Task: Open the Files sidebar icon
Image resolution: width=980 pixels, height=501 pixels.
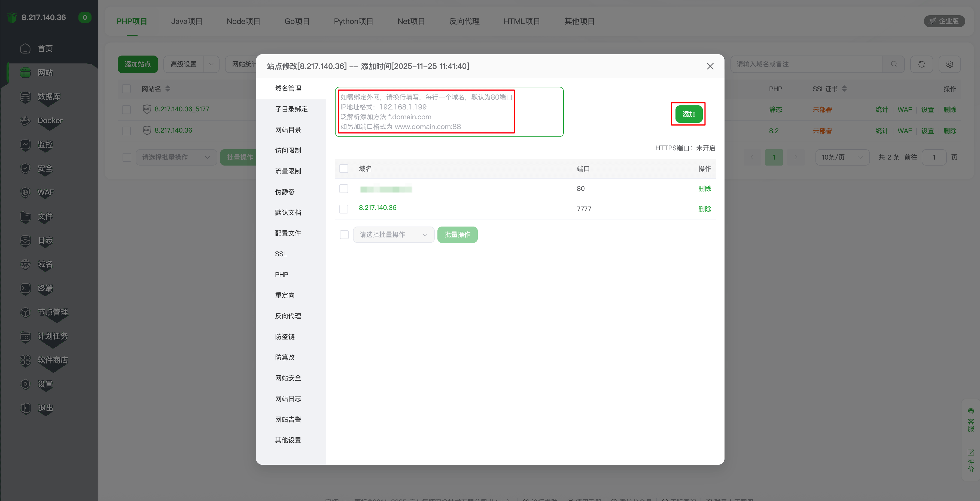Action: pyautogui.click(x=25, y=216)
